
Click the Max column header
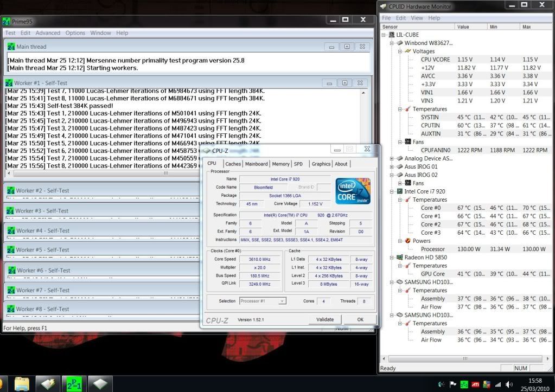[536, 27]
